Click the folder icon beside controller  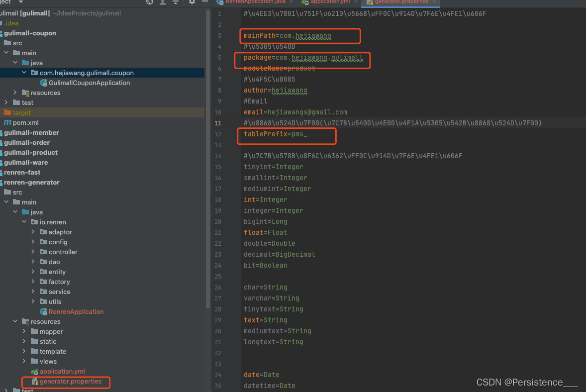(43, 252)
